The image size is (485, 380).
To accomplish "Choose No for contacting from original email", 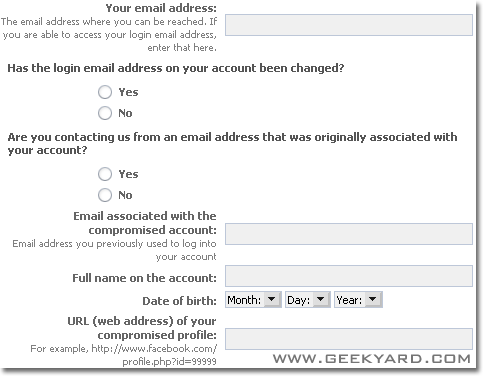I will click(x=105, y=195).
